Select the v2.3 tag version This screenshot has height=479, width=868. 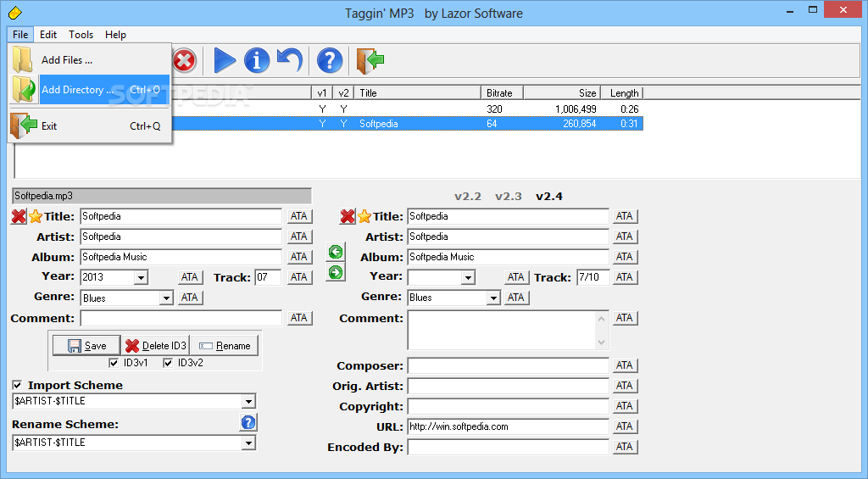pyautogui.click(x=509, y=197)
